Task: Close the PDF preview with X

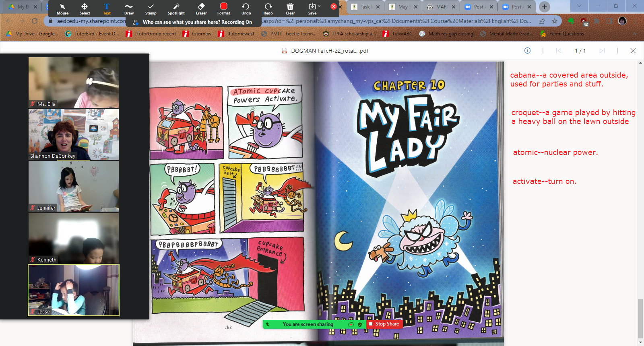Action: [633, 51]
